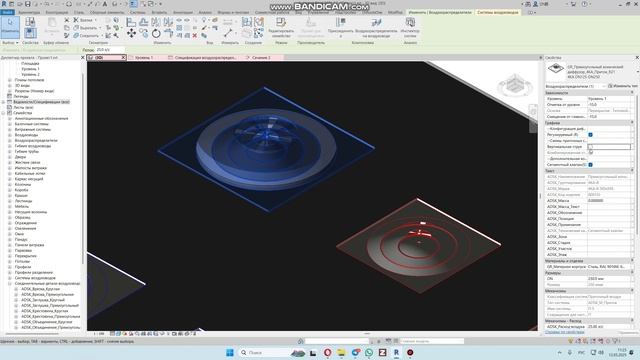Click the Move tool cross-arrows icon
Screen dimensions: 640x360
pos(131,33)
